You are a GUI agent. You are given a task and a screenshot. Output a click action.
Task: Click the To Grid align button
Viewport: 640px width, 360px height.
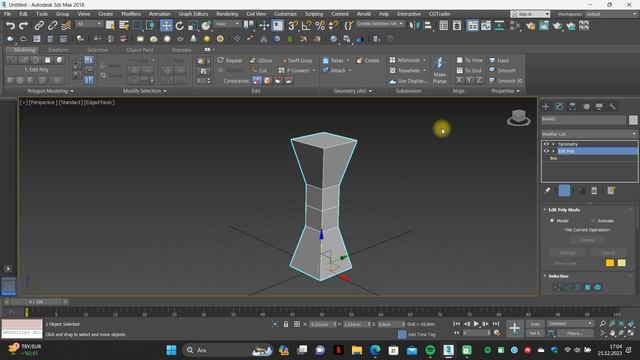(469, 70)
